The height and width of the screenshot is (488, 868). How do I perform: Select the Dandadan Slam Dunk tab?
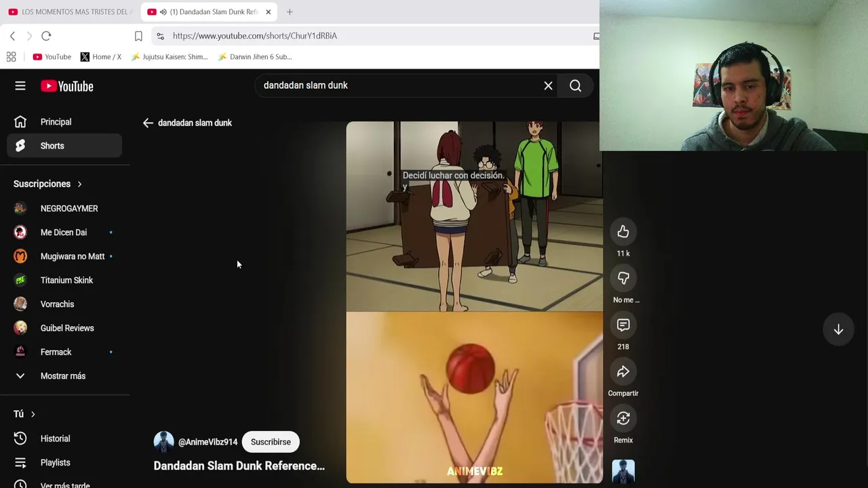(x=208, y=12)
